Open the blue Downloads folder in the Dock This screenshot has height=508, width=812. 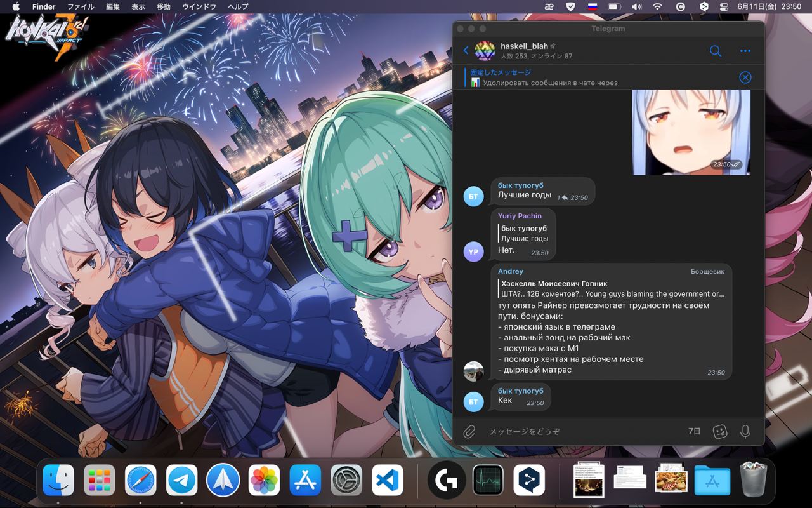[x=712, y=480]
